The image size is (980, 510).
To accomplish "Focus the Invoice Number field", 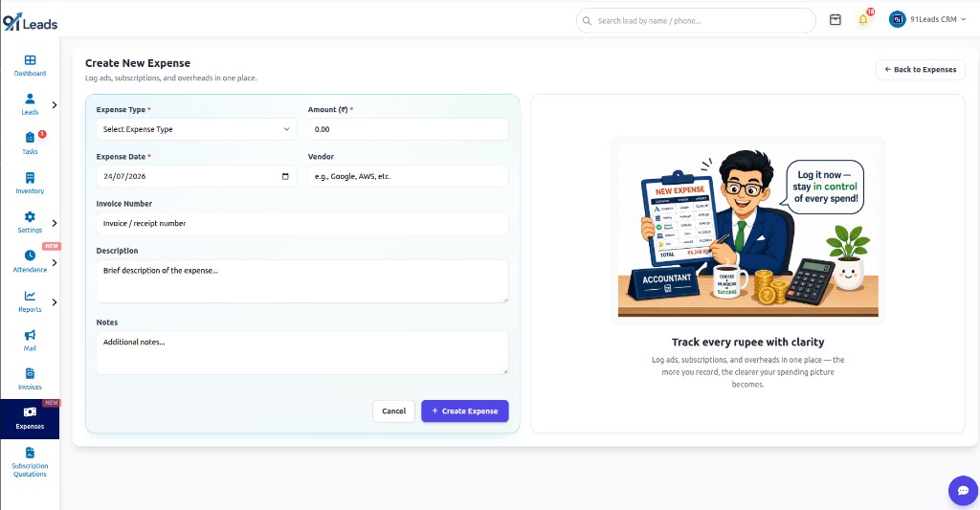I will pyautogui.click(x=302, y=223).
